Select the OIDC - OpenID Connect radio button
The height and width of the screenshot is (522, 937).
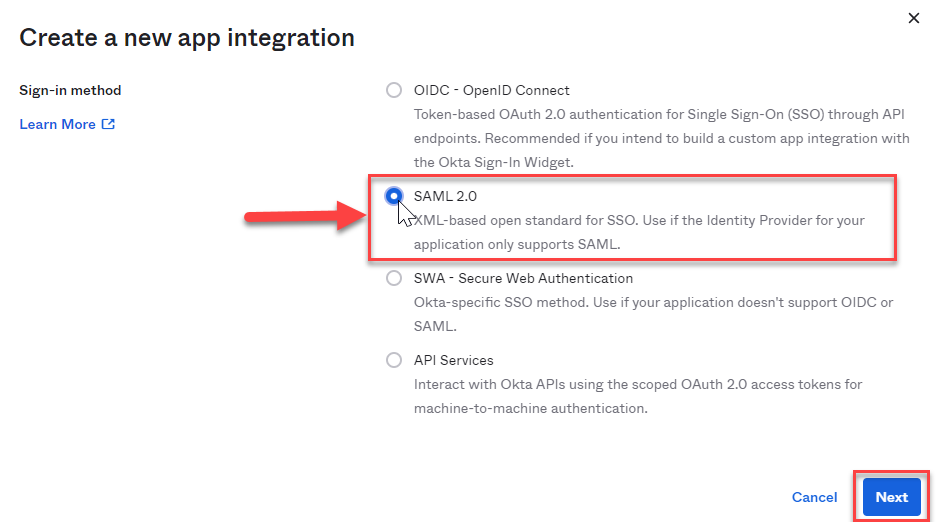[394, 90]
